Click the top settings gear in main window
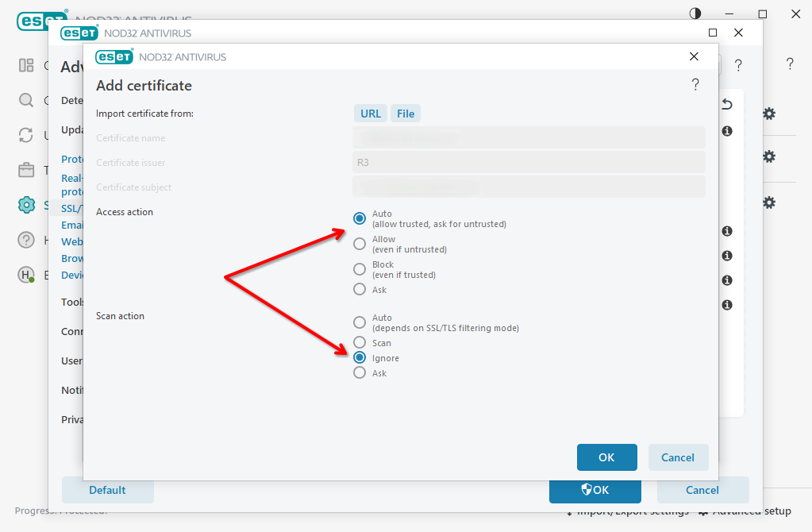Screen dimensions: 812x532 pyautogui.click(x=769, y=114)
